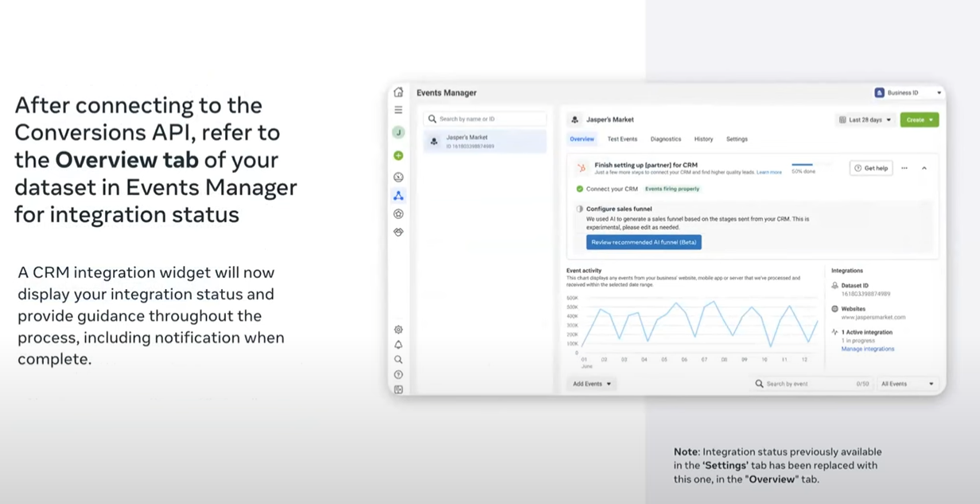The height and width of the screenshot is (504, 980).
Task: Expand the All Events filter dropdown
Action: [907, 384]
